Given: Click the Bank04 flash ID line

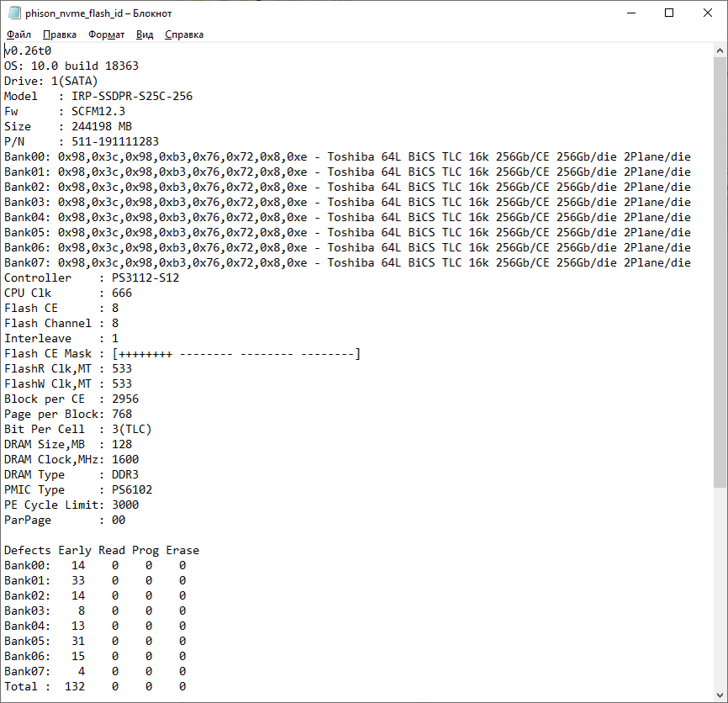Looking at the screenshot, I should coord(347,217).
